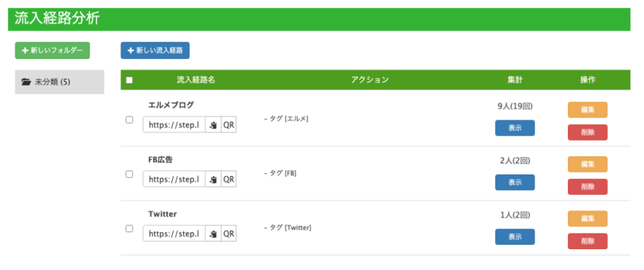
Task: Add a route with 新しい流入経路 button
Action: coord(155,50)
